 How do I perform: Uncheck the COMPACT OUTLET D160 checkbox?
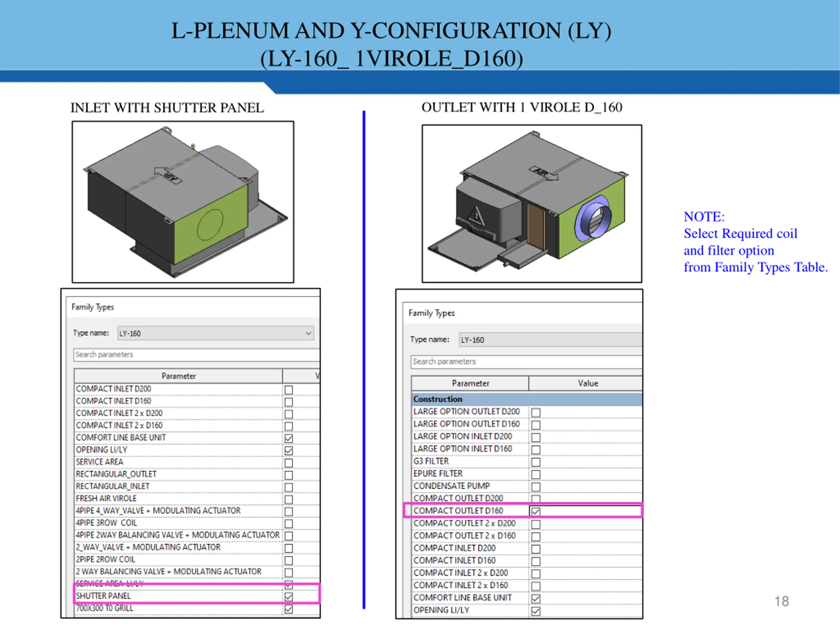536,512
